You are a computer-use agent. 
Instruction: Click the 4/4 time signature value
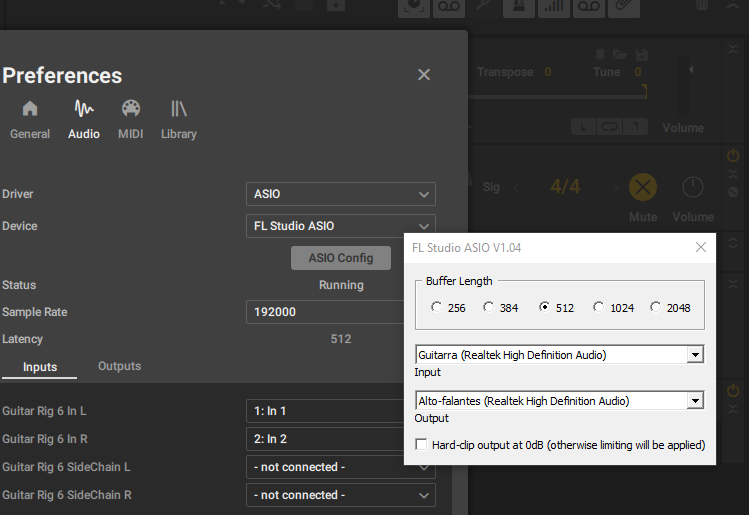click(566, 187)
